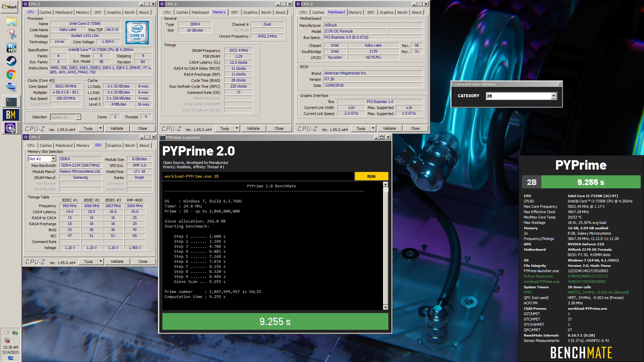This screenshot has height=362, width=644.
Task: Click the Core Speed value 5002.45 MHz
Action: pyautogui.click(x=66, y=86)
